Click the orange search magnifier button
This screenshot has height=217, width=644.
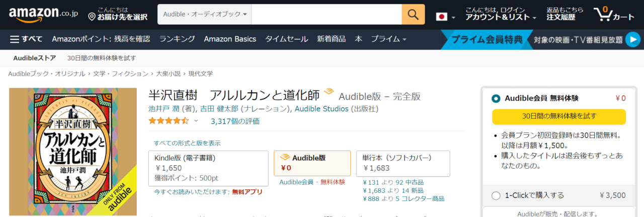[413, 15]
